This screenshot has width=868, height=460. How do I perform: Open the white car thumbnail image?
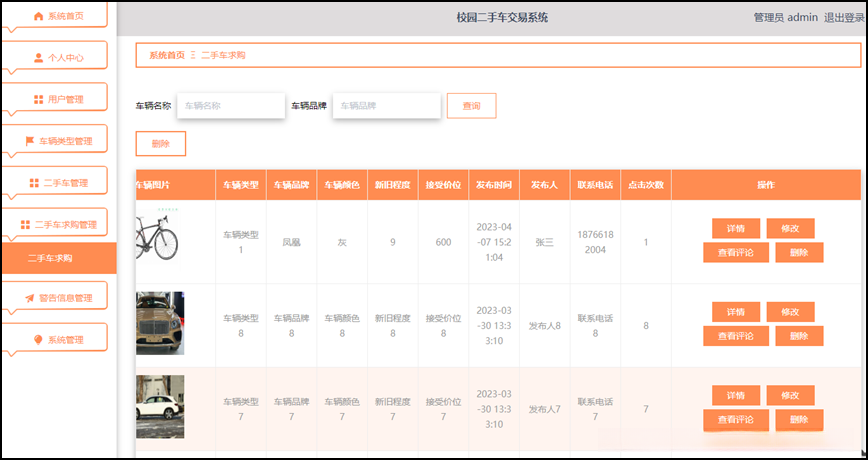click(x=160, y=407)
